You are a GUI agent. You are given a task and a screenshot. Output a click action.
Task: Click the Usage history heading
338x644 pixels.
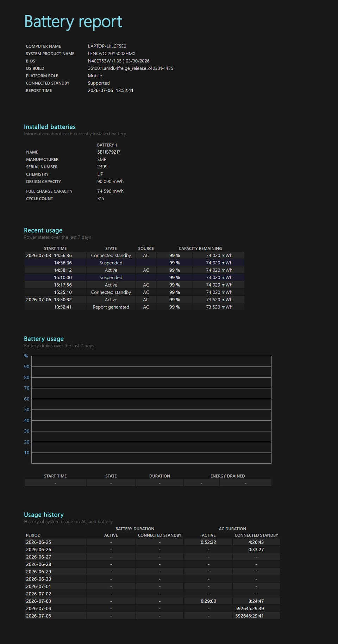click(44, 515)
